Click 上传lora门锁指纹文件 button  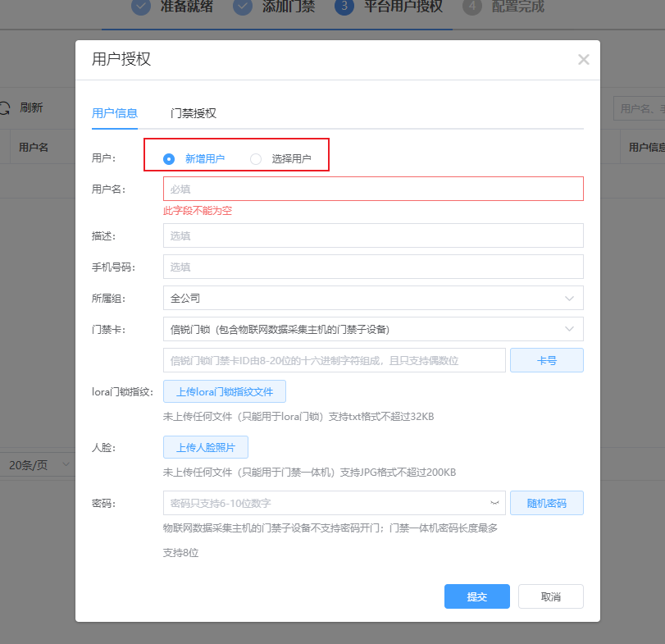click(225, 391)
